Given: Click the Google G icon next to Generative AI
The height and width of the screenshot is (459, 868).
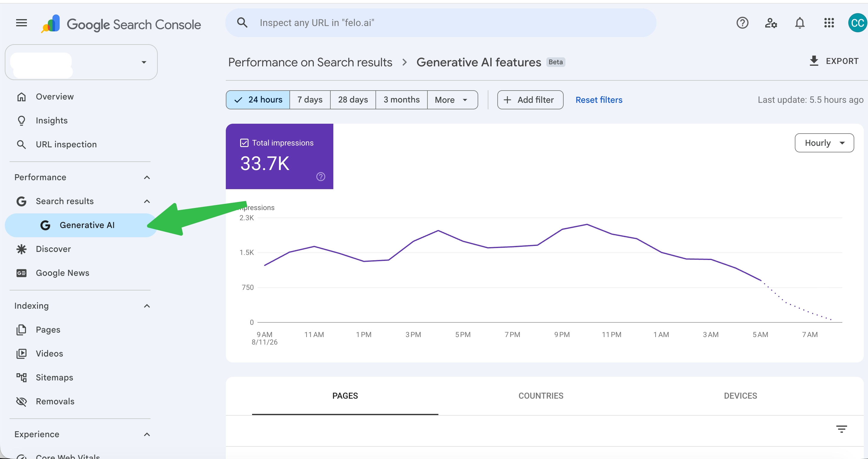Looking at the screenshot, I should 45,225.
